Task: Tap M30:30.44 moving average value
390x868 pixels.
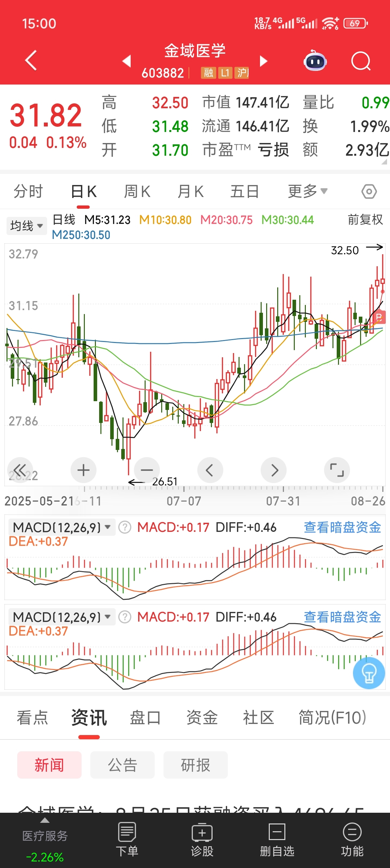Action: (288, 220)
